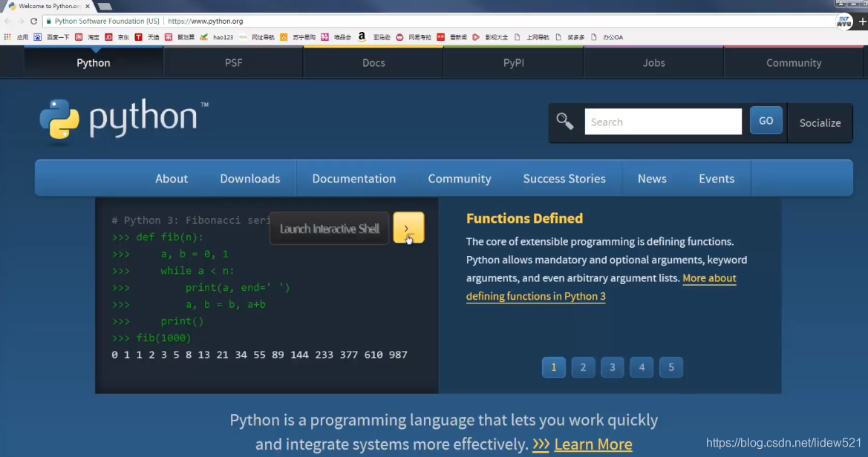Expand the Socialize dropdown
Viewport: 868px width, 457px height.
point(820,123)
